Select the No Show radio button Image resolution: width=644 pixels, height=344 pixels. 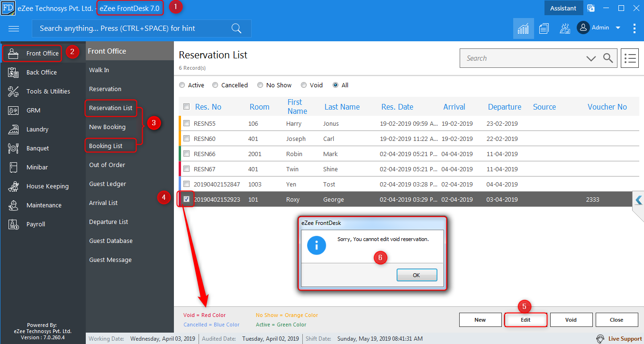[x=260, y=85]
